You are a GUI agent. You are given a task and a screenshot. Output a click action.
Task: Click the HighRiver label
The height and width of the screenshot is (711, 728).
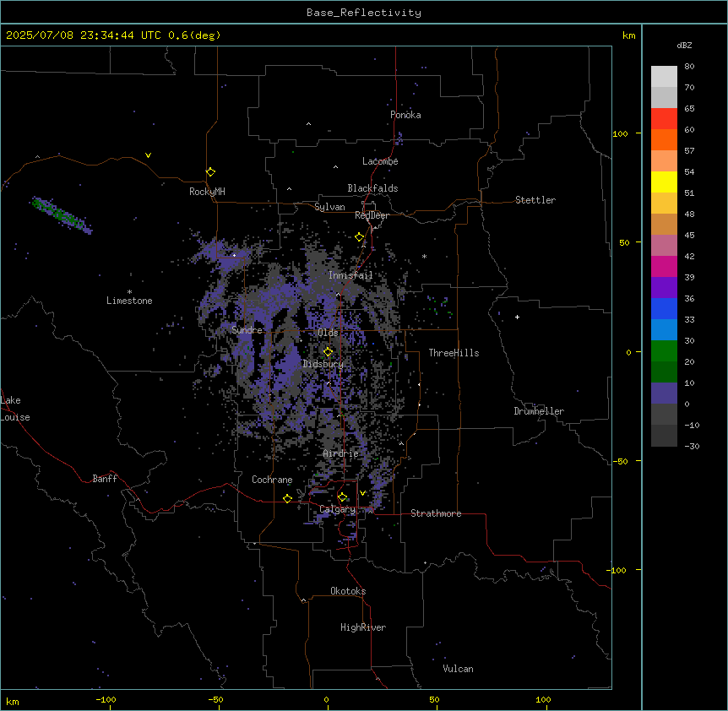click(363, 627)
